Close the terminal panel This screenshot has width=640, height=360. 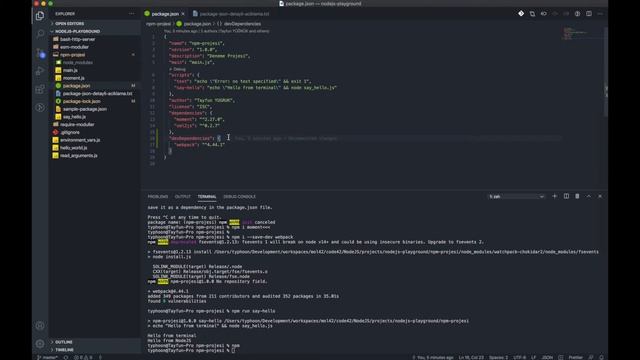(x=600, y=196)
